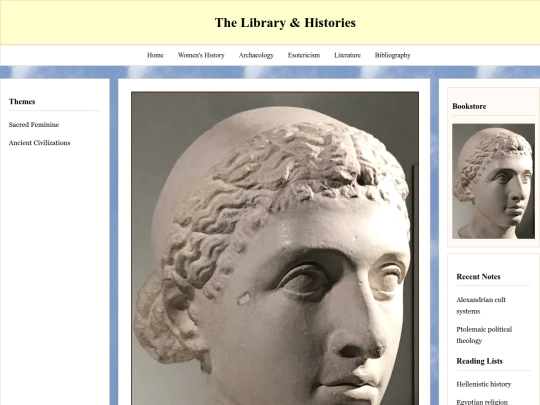540x405 pixels.
Task: Read the Alexandrian cult systems note
Action: 481,305
